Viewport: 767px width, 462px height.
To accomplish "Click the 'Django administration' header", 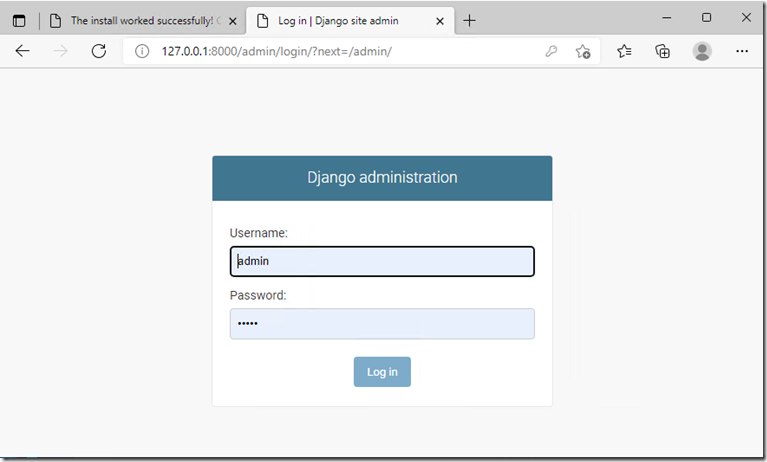I will click(382, 177).
